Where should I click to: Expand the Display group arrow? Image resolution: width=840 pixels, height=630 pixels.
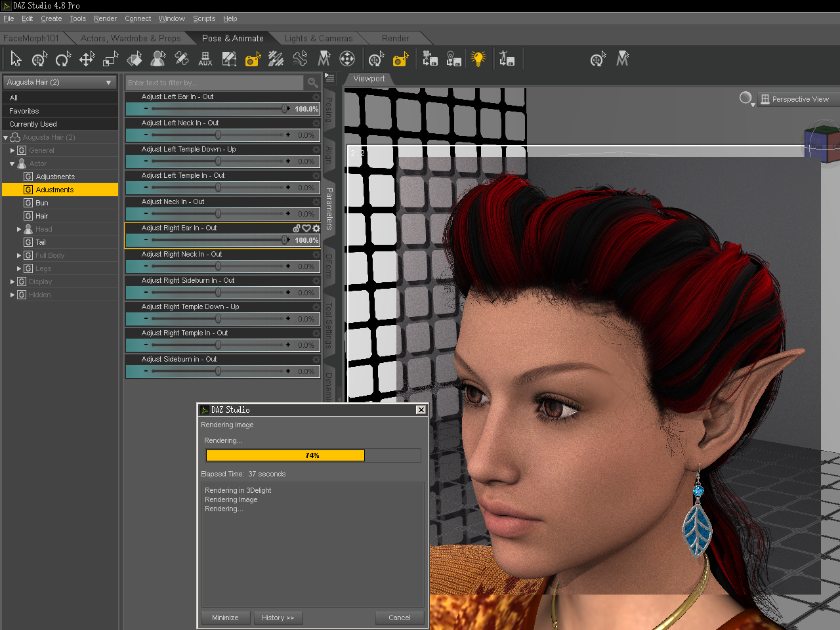click(12, 282)
